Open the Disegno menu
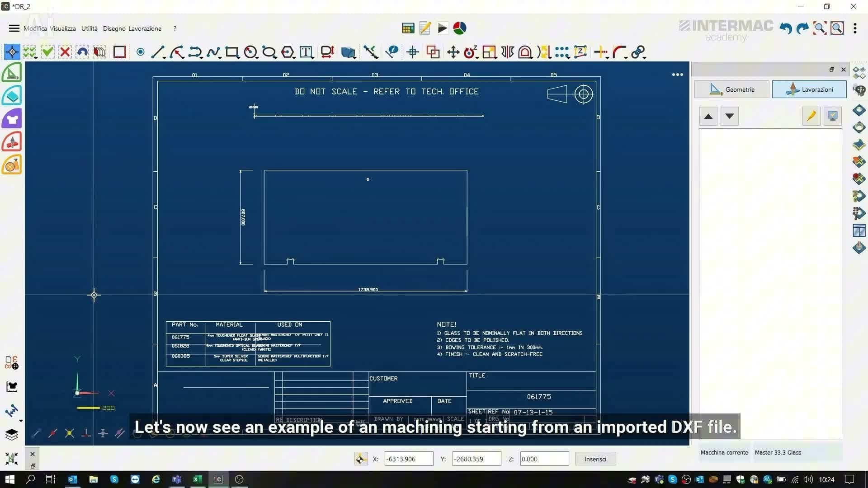Viewport: 868px width, 488px height. 114,28
